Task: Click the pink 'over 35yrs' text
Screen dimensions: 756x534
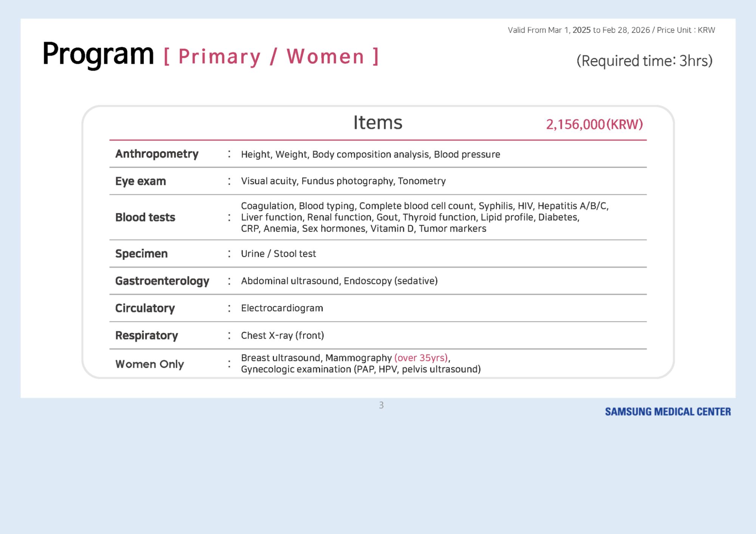Action: point(421,358)
